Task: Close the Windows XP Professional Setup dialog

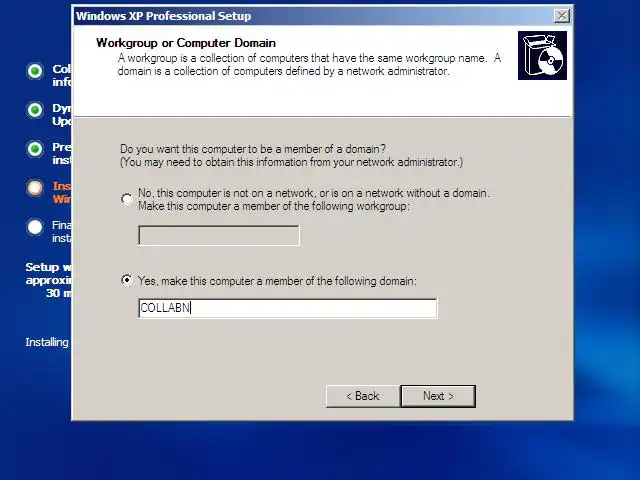Action: pyautogui.click(x=562, y=16)
